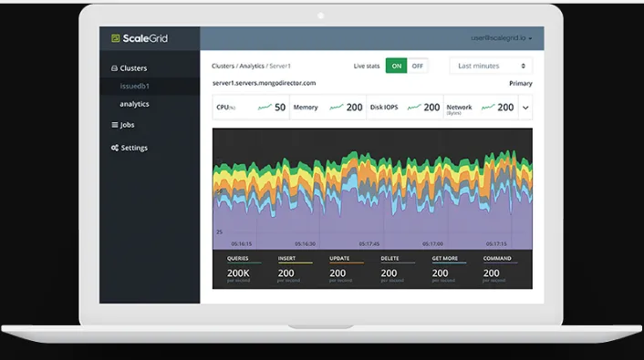Screen dimensions: 644x360
Task: Click the UPDATE legend stat
Action: 346,269
